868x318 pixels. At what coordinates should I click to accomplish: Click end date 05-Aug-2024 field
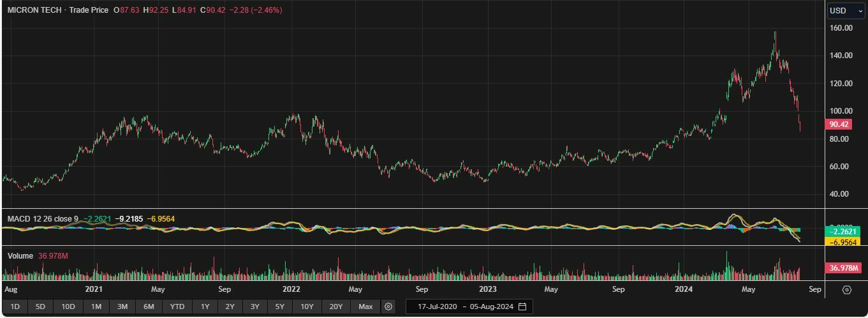point(491,307)
